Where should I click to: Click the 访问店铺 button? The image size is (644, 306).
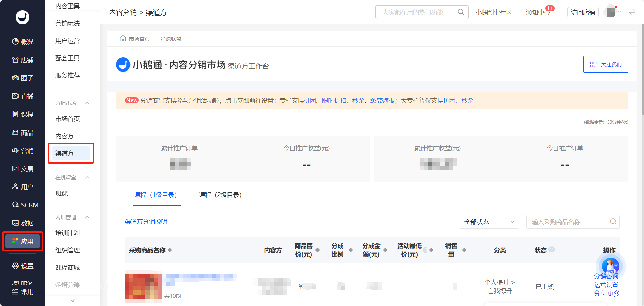tap(583, 12)
